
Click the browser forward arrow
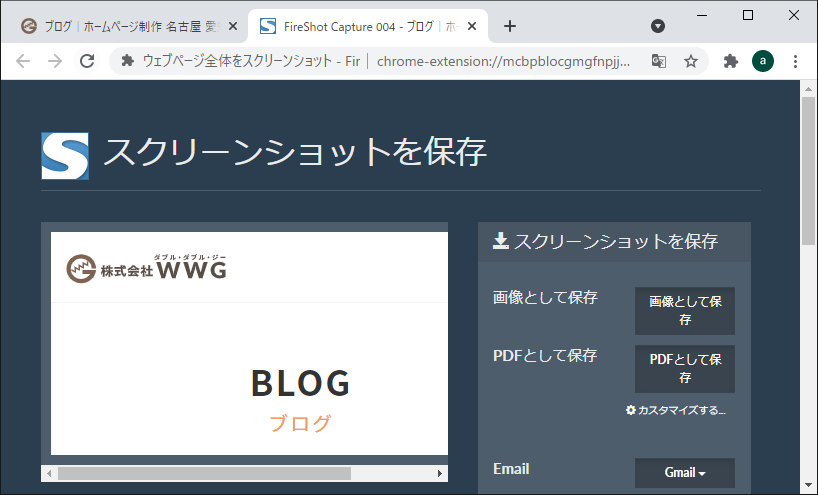[x=55, y=61]
